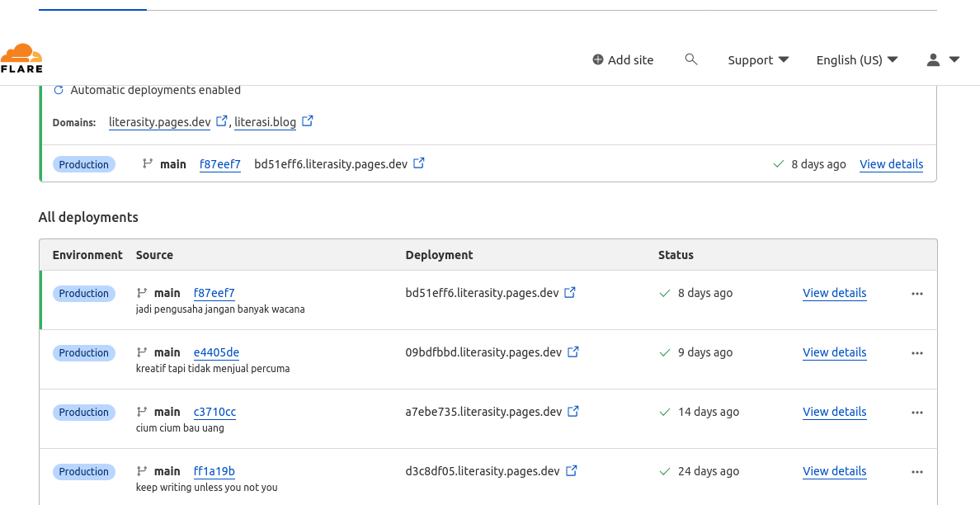The width and height of the screenshot is (980, 505).
Task: Click external link icon next to bd51eff6.literasity.pages.dev
Action: click(419, 163)
